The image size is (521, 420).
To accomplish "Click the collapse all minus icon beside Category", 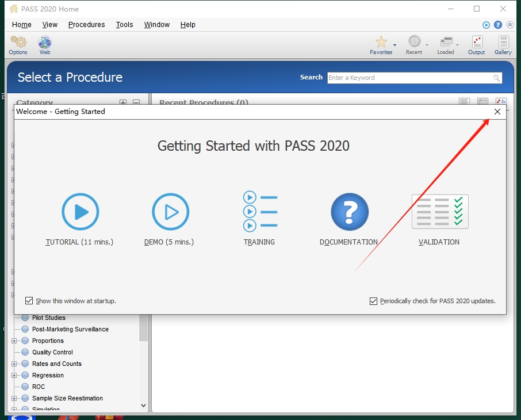I will pos(136,103).
